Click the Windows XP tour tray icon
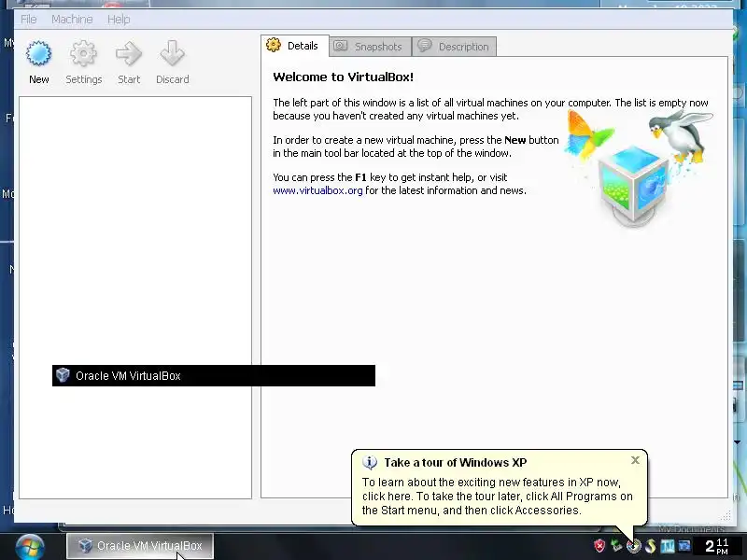Image resolution: width=747 pixels, height=560 pixels. (x=634, y=546)
